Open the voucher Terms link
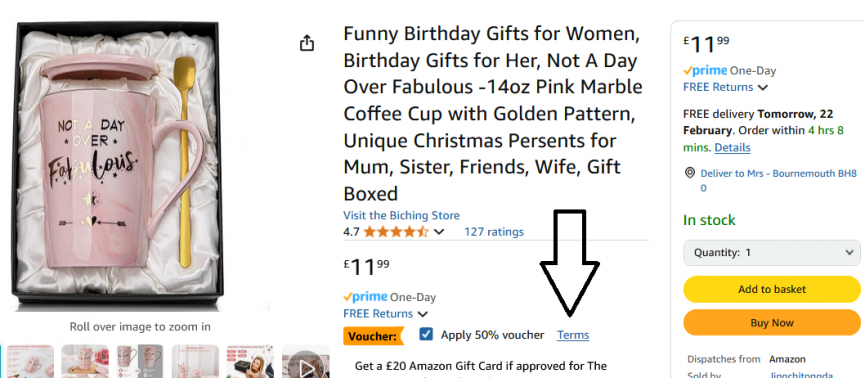The image size is (865, 378). pyautogui.click(x=573, y=335)
